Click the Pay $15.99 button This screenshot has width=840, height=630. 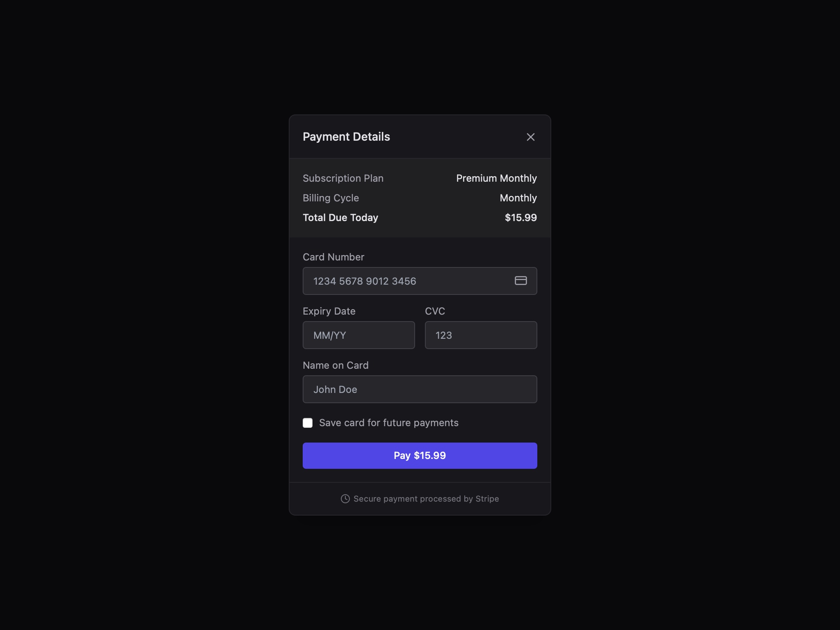point(419,455)
